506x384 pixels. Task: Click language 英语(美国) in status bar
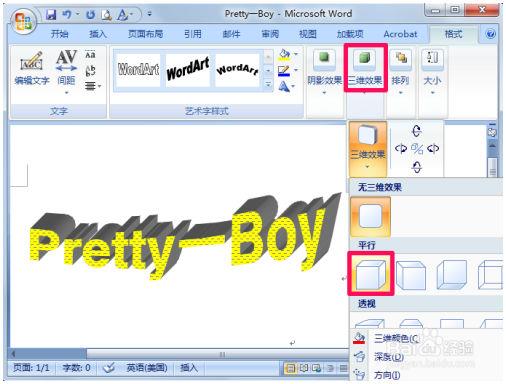coord(147,368)
